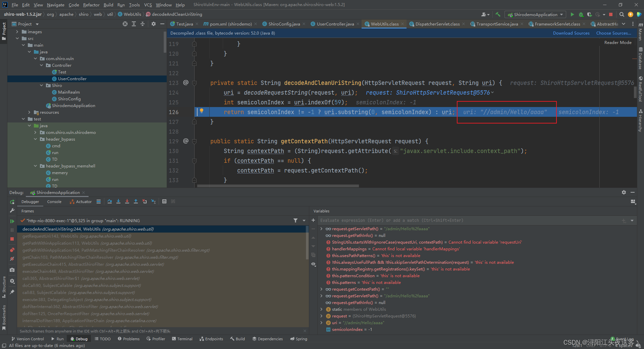
Task: Click Step Out icon in debugger toolbar
Action: point(136,201)
